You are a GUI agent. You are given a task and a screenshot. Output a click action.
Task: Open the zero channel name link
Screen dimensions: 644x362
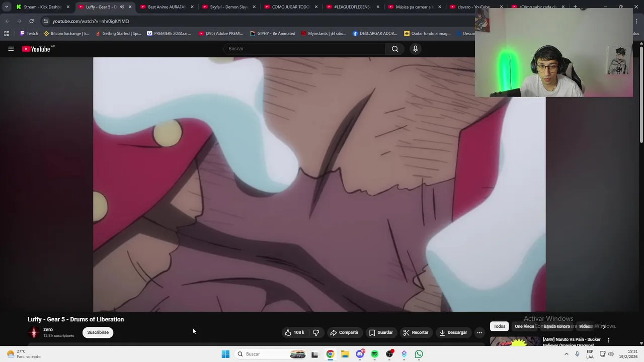click(48, 330)
